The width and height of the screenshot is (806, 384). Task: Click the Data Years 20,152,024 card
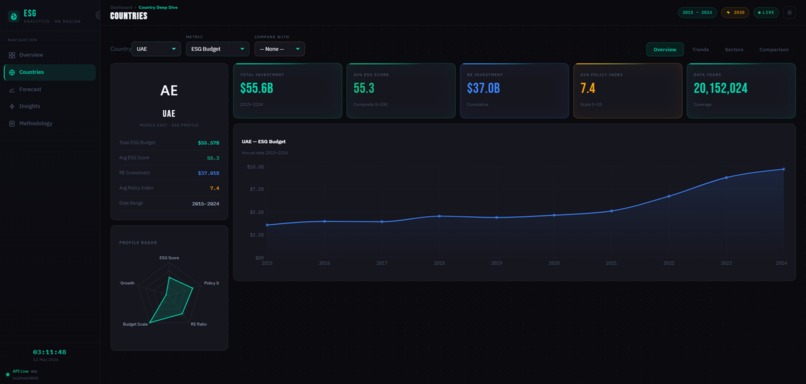tap(741, 90)
